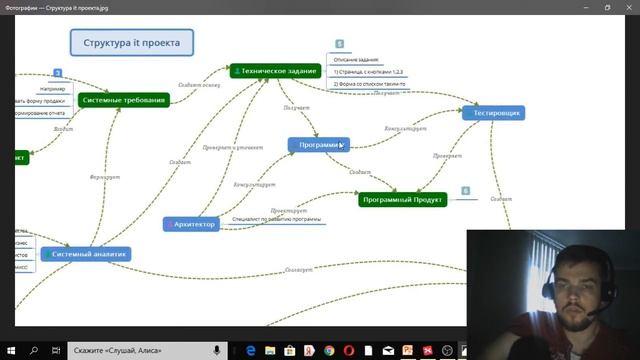Click note icon above Системные требования notes
The image size is (640, 360).
(x=58, y=73)
